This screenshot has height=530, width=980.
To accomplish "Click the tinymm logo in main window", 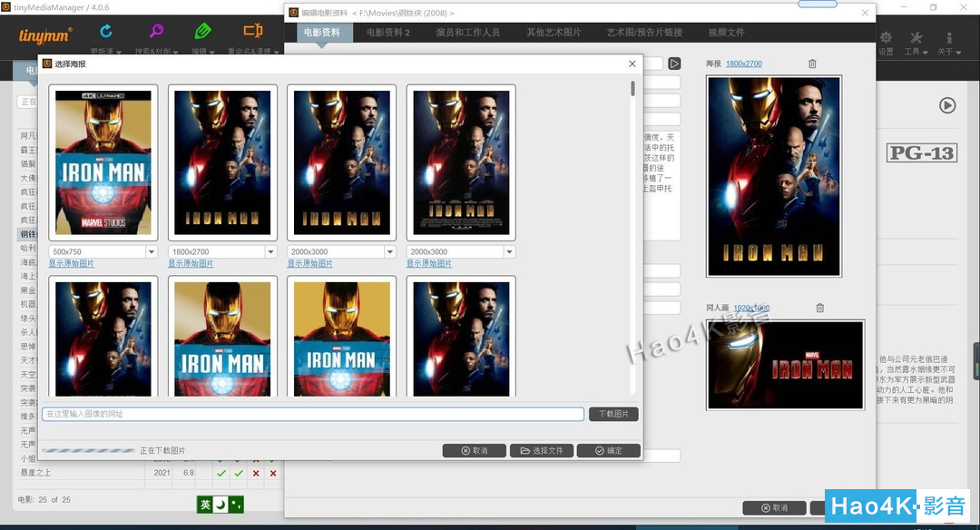I will (x=45, y=35).
